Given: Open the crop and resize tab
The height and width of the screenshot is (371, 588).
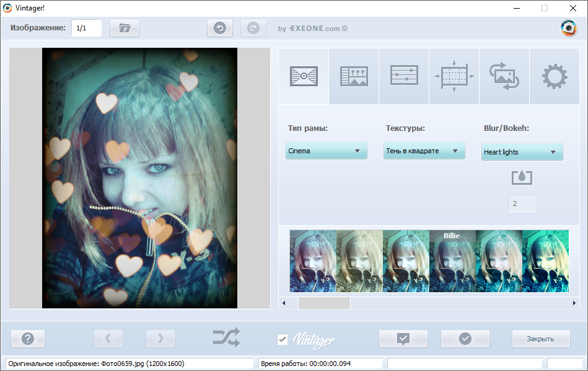Looking at the screenshot, I should [x=454, y=76].
